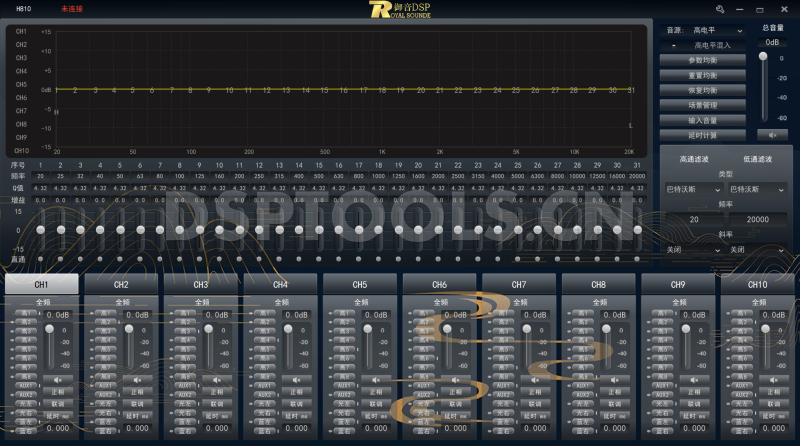This screenshot has width=800, height=446.
Task: Open low-pass slope dropdown showing 关闭
Action: click(757, 250)
